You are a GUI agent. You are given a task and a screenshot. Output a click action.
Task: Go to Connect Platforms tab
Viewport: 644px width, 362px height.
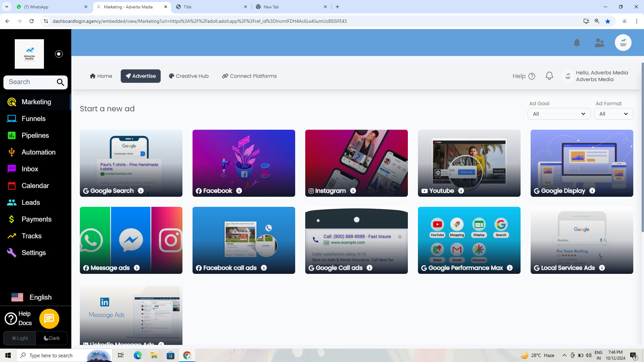click(249, 76)
